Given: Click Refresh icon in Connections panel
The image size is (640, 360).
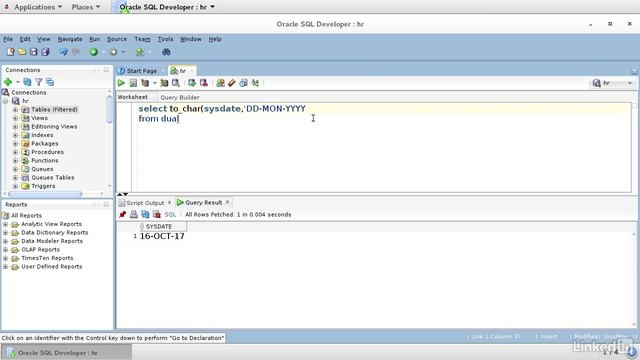Looking at the screenshot, I should point(27,82).
